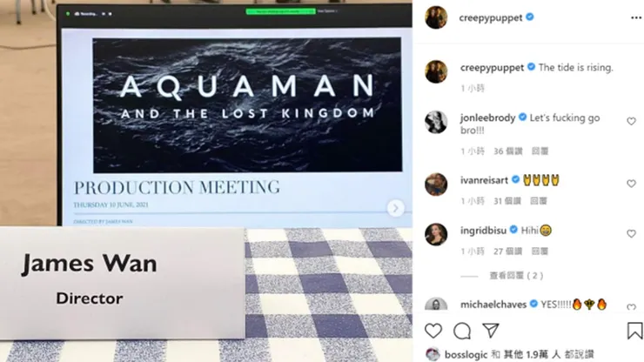Screen dimensions: 644x362
Task: Open the three-dot more options menu
Action: click(x=636, y=17)
